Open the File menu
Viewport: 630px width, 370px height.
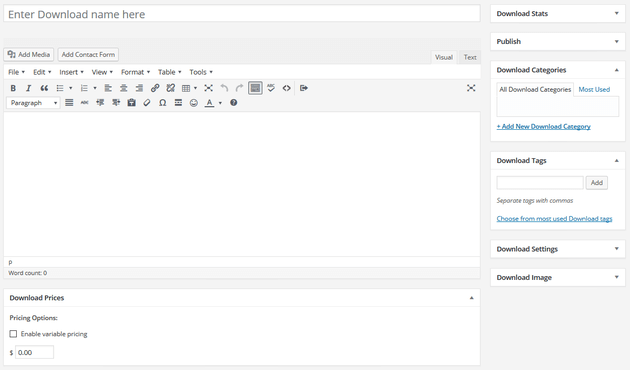[x=16, y=72]
